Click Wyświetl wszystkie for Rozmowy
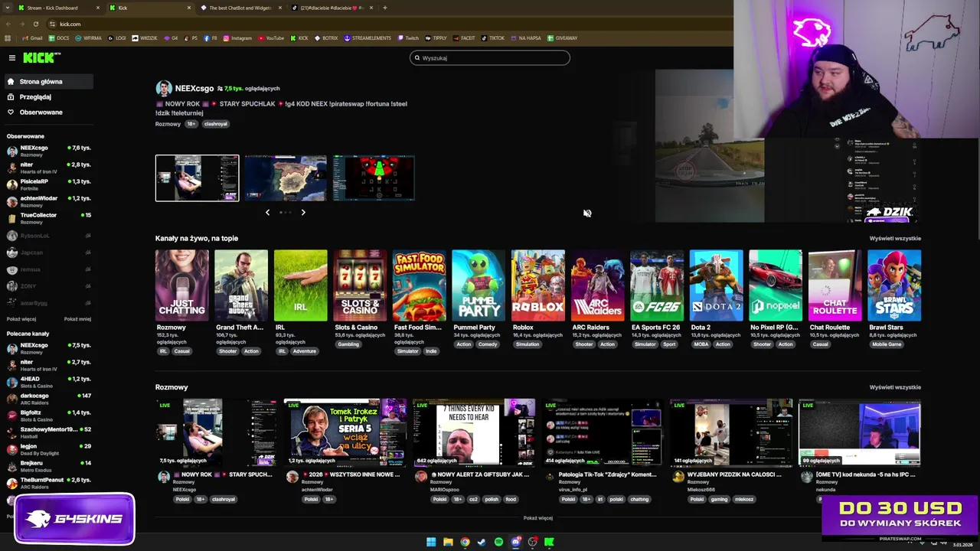The height and width of the screenshot is (551, 980). pos(895,387)
